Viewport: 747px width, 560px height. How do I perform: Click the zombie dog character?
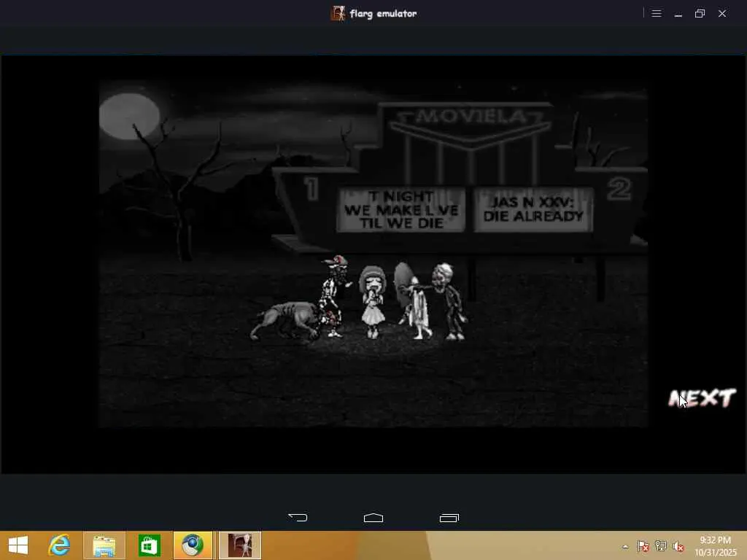tap(285, 321)
